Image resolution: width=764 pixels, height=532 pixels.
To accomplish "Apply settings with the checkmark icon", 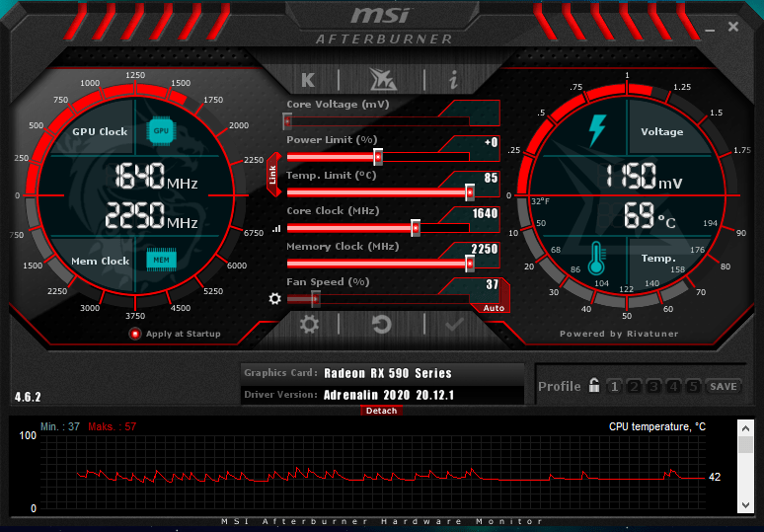I will point(454,325).
